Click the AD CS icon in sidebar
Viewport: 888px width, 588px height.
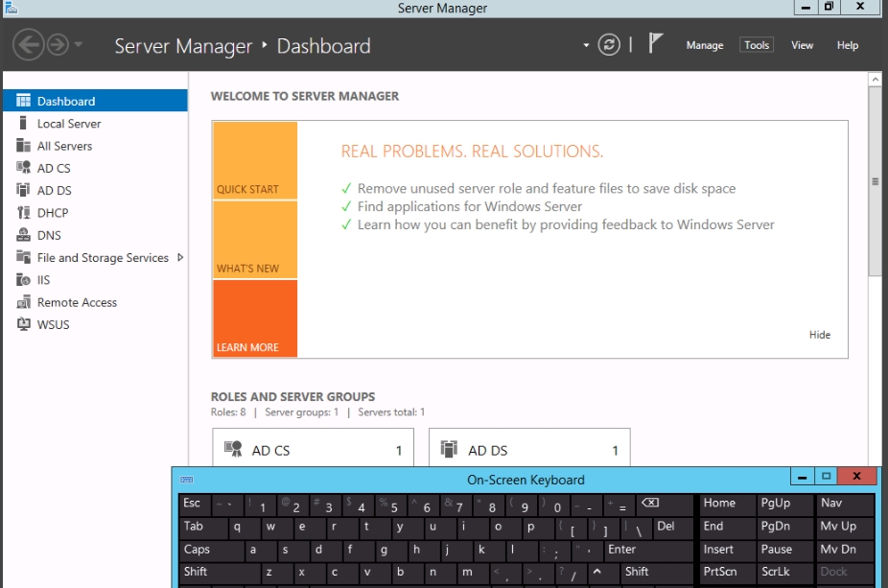coord(24,168)
